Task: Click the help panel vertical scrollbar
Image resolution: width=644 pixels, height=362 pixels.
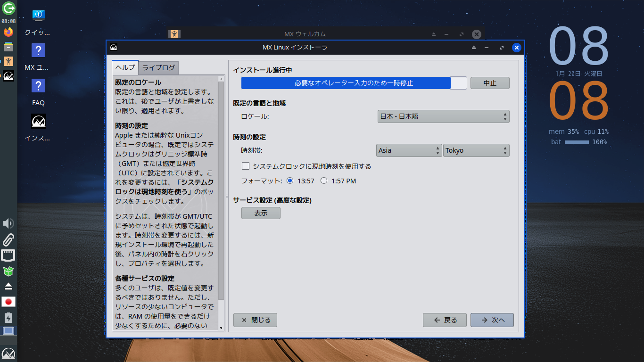Action: [x=222, y=203]
